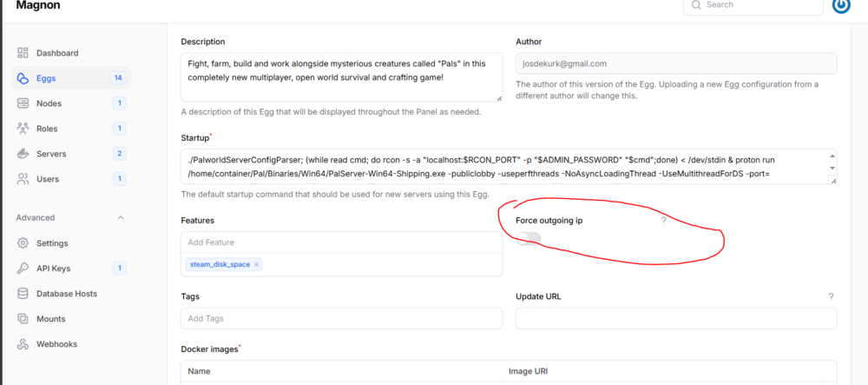Click the Update URL help icon
The width and height of the screenshot is (868, 385).
click(831, 297)
